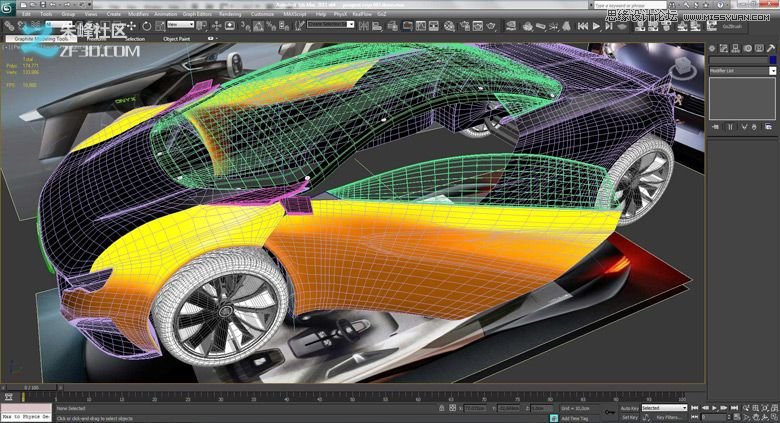Click the Render Production teapot icon
The width and height of the screenshot is (780, 423).
491,26
